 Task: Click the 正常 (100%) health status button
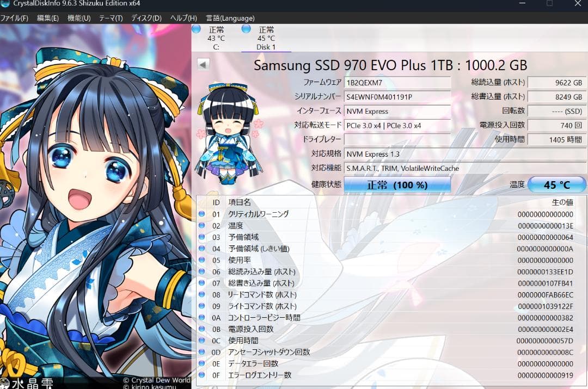397,184
